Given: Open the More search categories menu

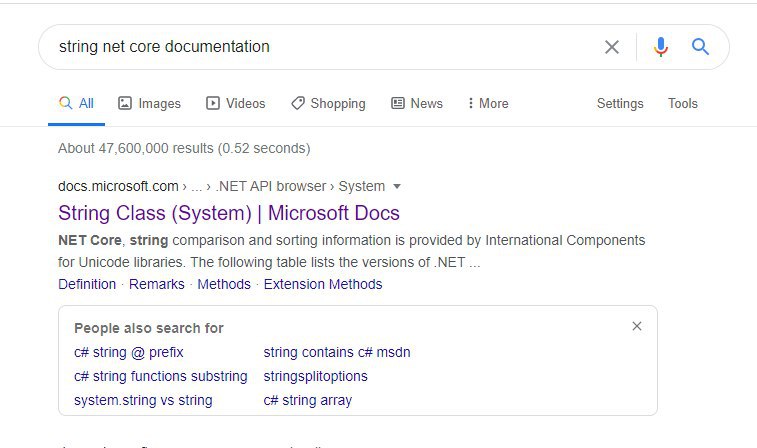Looking at the screenshot, I should pyautogui.click(x=488, y=103).
